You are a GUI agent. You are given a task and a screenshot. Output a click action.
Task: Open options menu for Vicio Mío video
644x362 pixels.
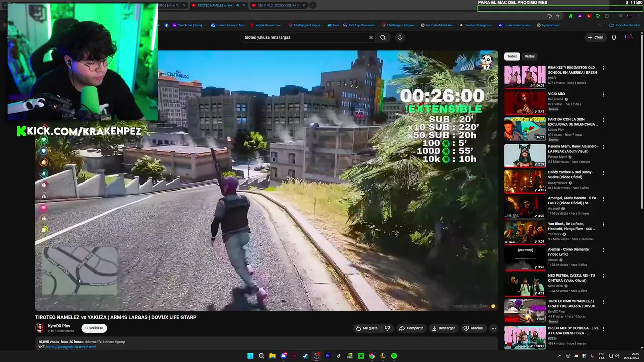pyautogui.click(x=603, y=94)
